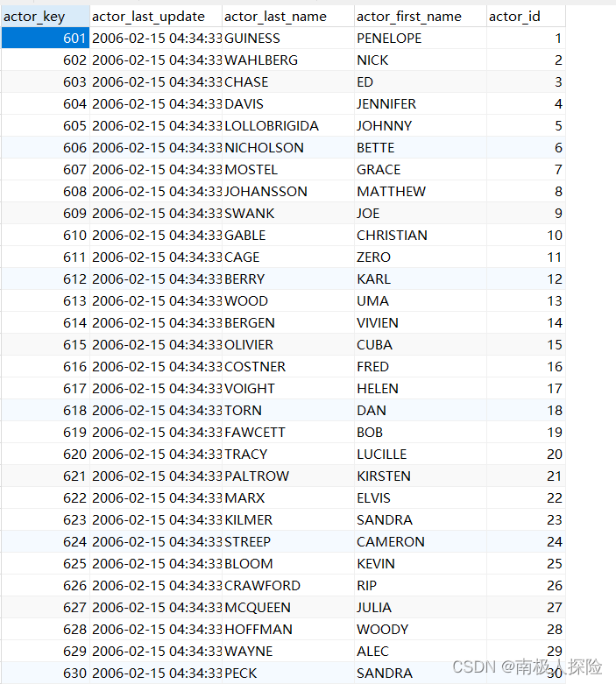Click last name JOHANSSON
The image size is (616, 684).
(266, 191)
